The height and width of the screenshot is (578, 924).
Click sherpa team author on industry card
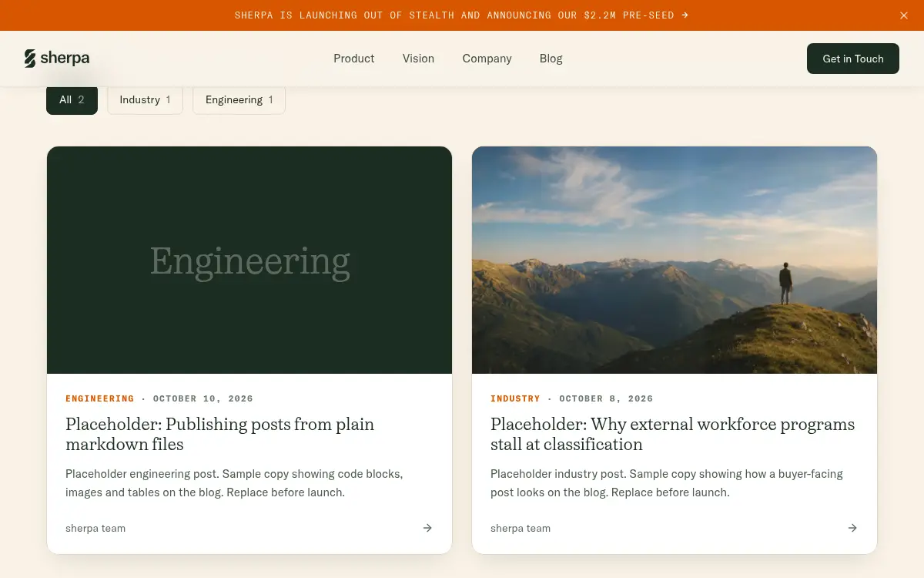(x=521, y=528)
